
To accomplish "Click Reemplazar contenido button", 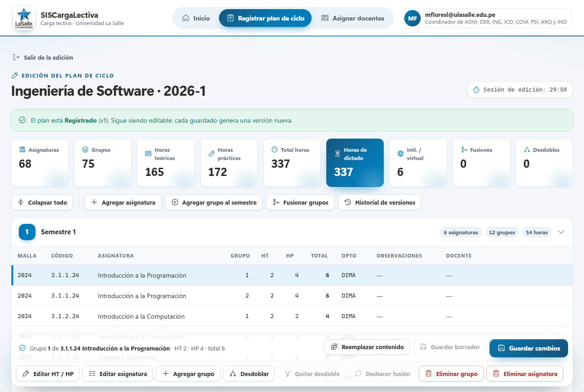I will 367,347.
